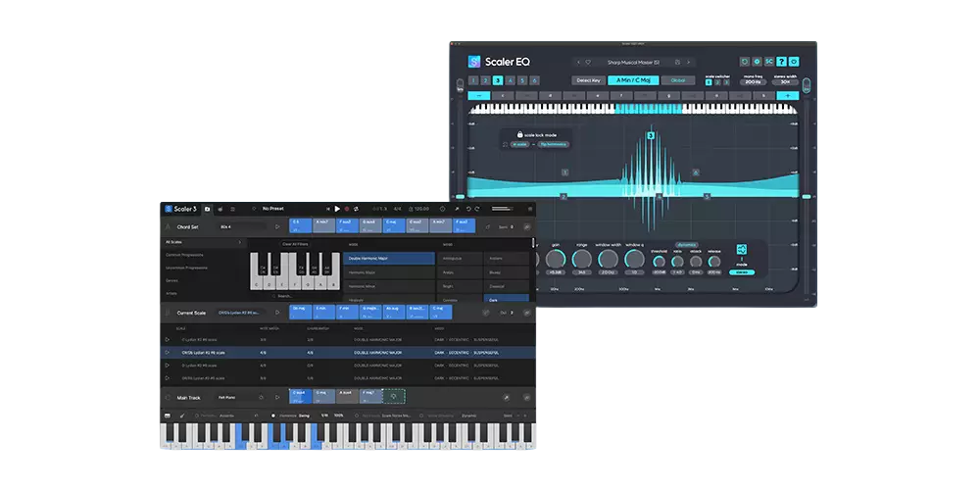Click the scrollbar of the scale browser
980x490 pixels.
[x=533, y=244]
